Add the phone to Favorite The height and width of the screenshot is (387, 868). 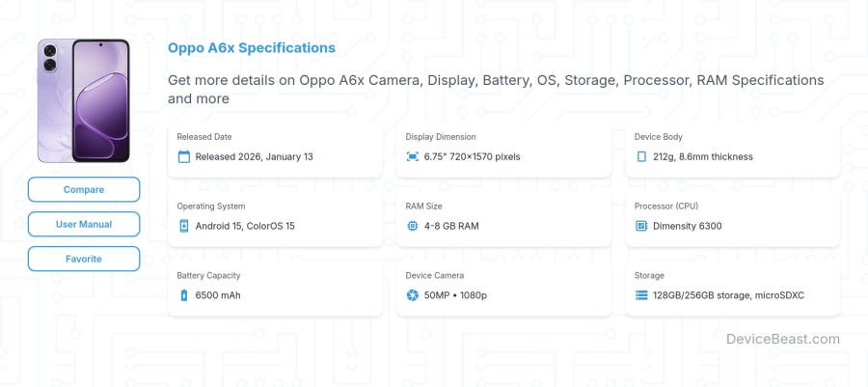point(84,259)
